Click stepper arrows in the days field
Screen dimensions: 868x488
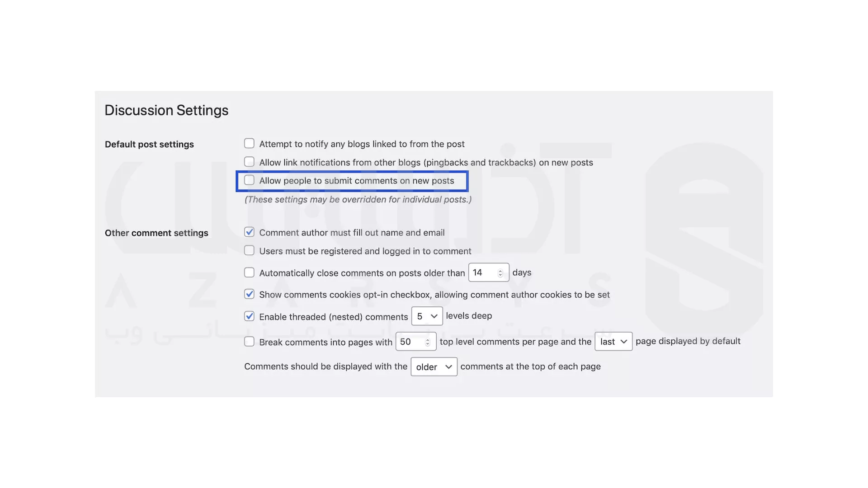[x=500, y=273]
